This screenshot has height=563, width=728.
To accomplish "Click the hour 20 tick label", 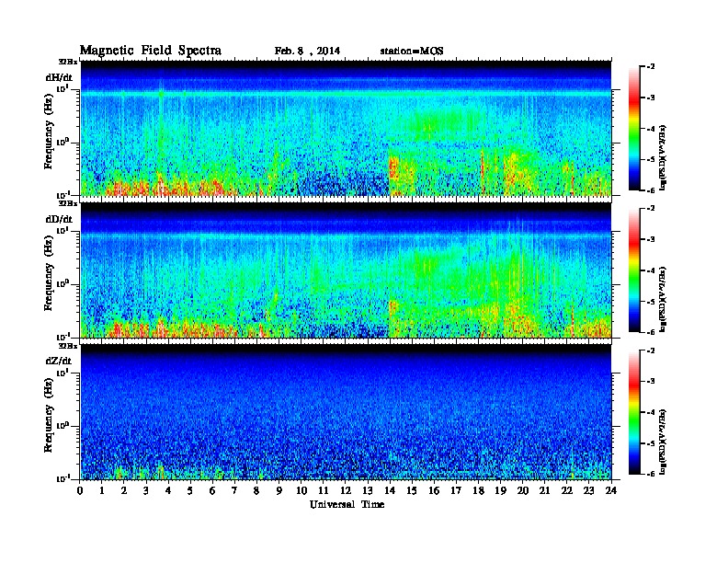I will pos(523,490).
